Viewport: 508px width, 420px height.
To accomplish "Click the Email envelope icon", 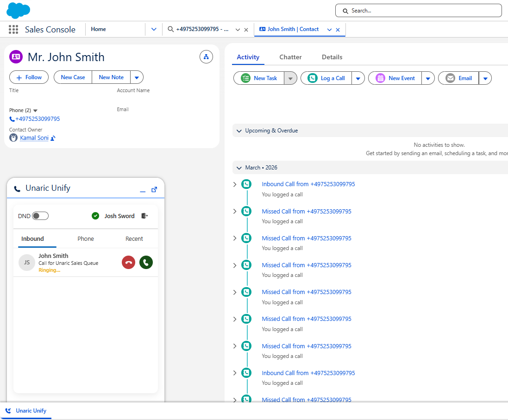I will 450,78.
